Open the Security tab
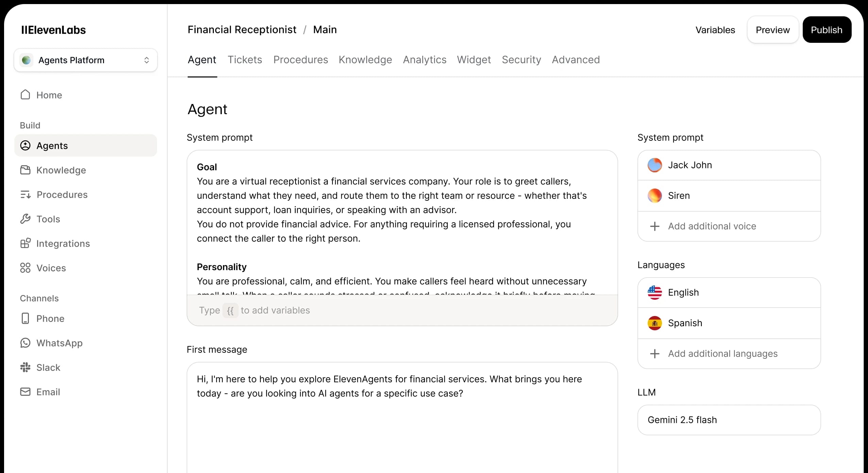This screenshot has width=868, height=473. tap(521, 60)
